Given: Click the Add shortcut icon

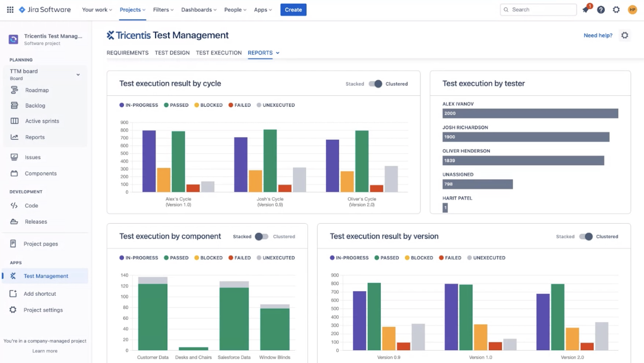Looking at the screenshot, I should (x=13, y=293).
